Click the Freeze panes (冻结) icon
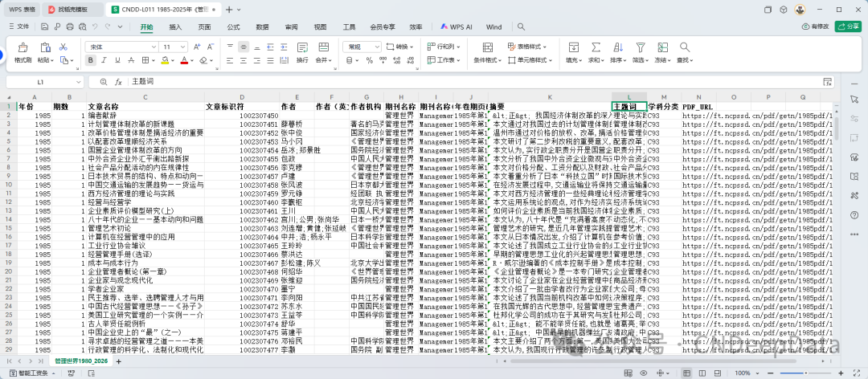Image resolution: width=868 pixels, height=379 pixels. point(662,47)
